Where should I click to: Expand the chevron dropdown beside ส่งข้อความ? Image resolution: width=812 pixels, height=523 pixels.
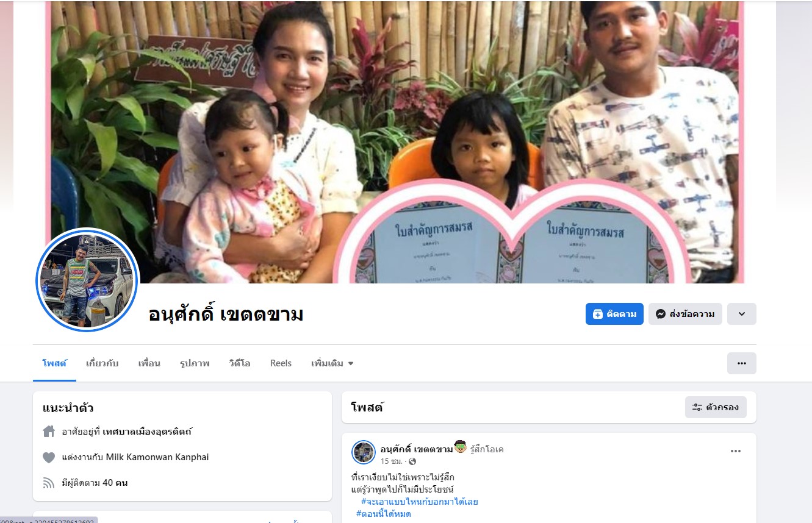(x=742, y=314)
